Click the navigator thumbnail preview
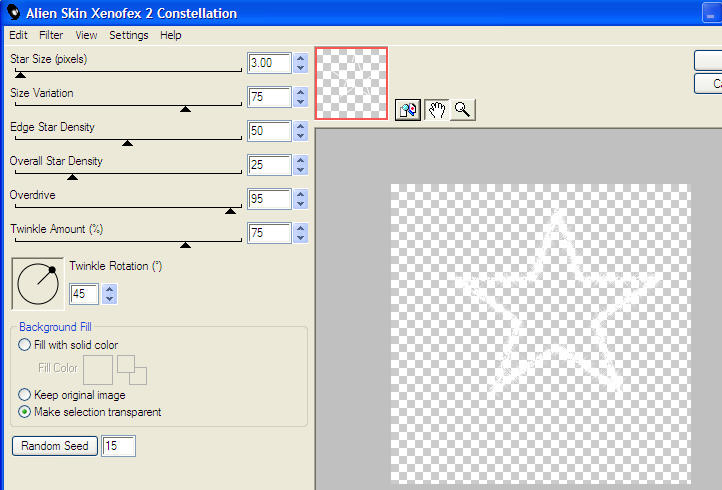The width and height of the screenshot is (722, 490). pyautogui.click(x=351, y=83)
